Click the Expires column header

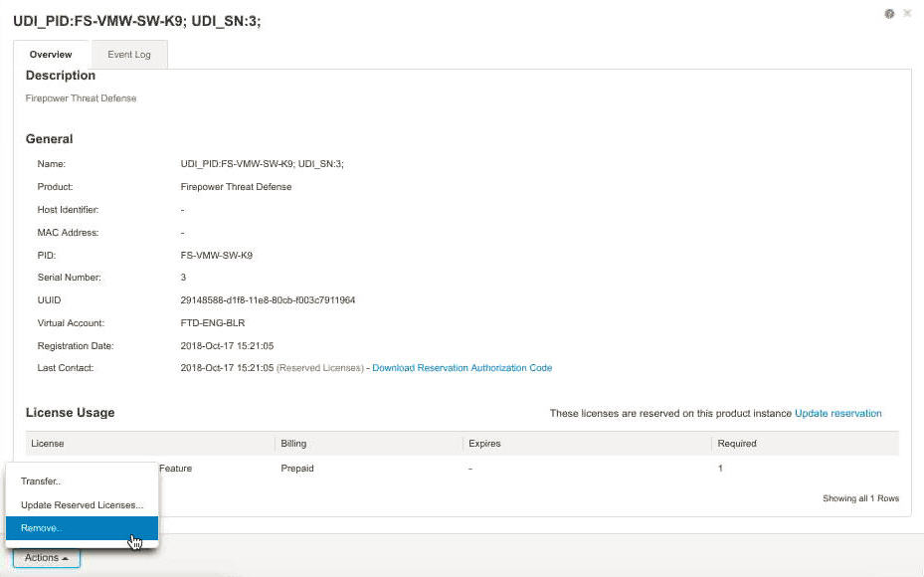[587, 444]
